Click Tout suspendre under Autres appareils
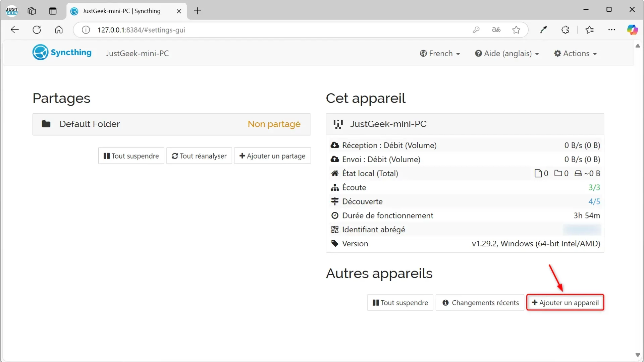 click(x=400, y=303)
